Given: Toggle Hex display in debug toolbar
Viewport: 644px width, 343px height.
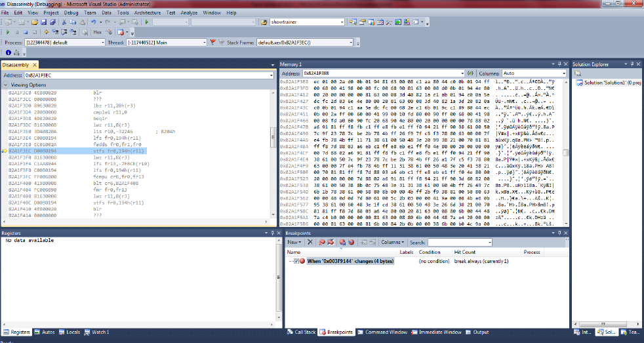Looking at the screenshot, I should 97,31.
